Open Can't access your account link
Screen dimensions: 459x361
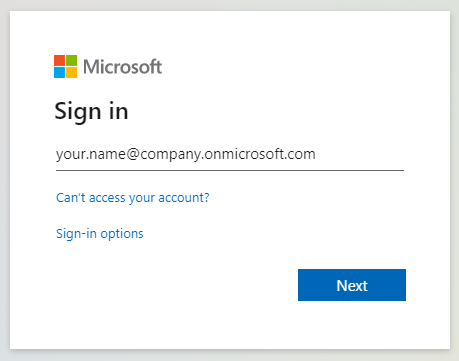(133, 198)
